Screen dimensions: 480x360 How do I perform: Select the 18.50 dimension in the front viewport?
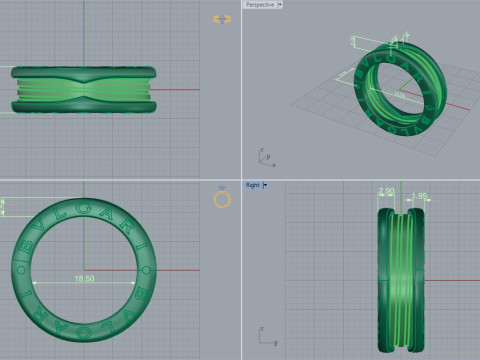[x=84, y=278]
